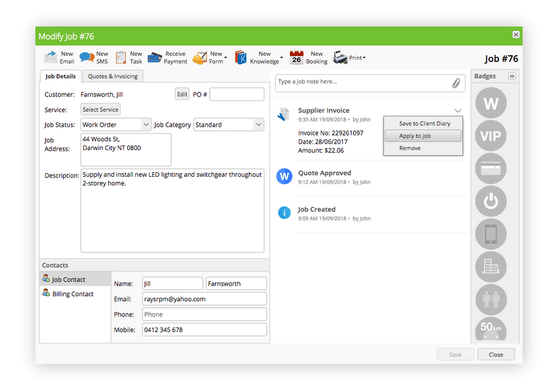Image resolution: width=559 pixels, height=392 pixels.
Task: Switch to the Job Details tab
Action: pyautogui.click(x=61, y=76)
